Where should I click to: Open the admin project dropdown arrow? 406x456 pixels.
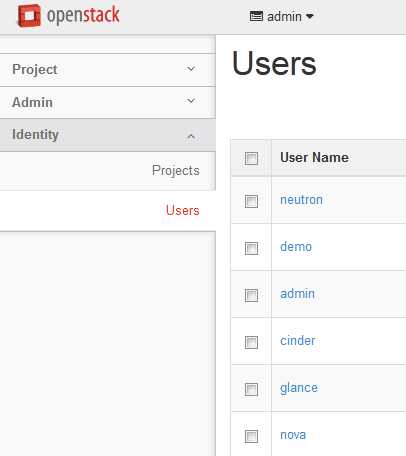click(x=310, y=16)
